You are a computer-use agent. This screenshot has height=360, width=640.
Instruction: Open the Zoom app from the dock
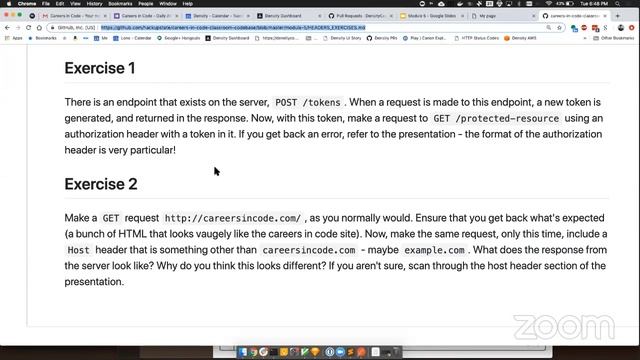(x=340, y=352)
